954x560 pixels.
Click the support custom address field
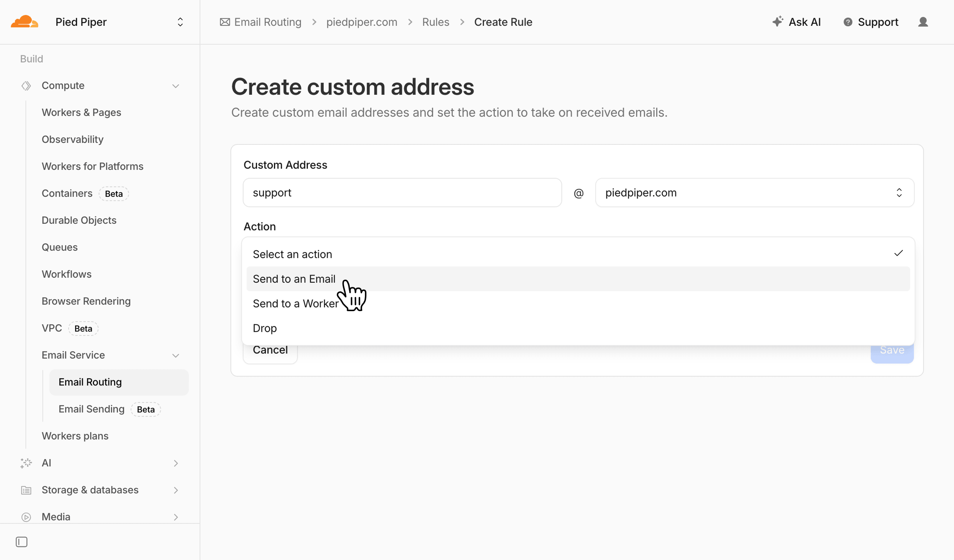click(402, 193)
